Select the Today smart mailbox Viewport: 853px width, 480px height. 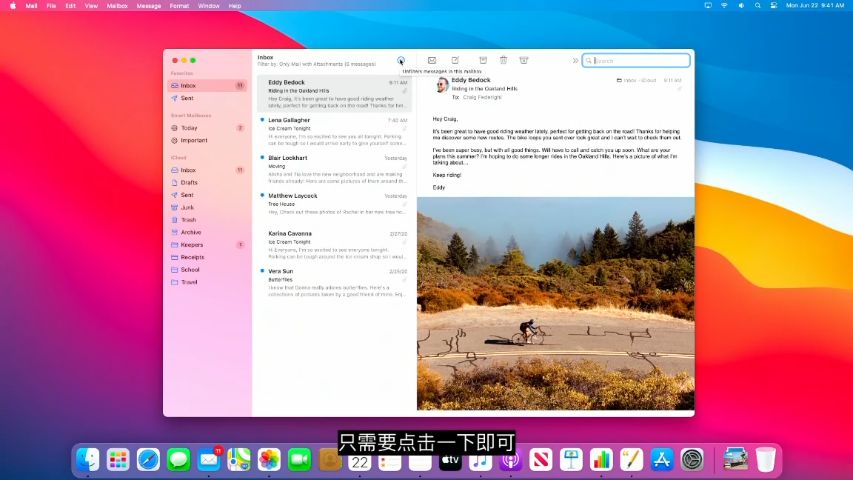point(189,128)
